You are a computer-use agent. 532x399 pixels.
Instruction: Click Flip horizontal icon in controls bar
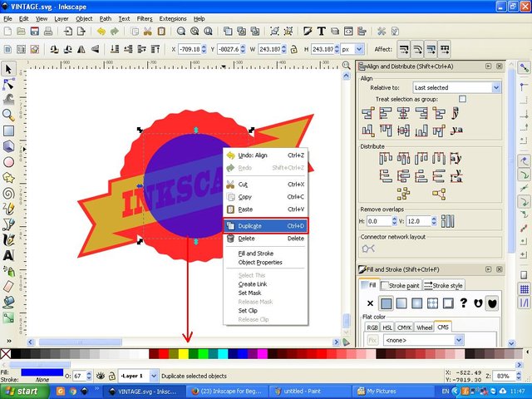coord(81,50)
